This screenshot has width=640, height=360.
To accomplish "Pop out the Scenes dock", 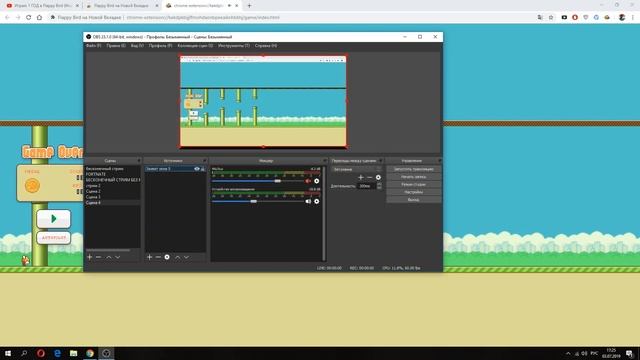I will (139, 161).
